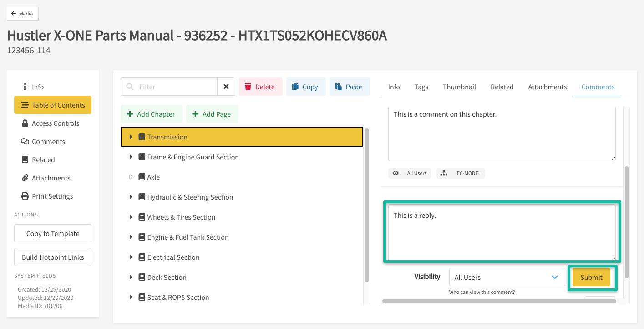Screen dimensions: 644x329
Task: Click the Add Page plus button
Action: pyautogui.click(x=212, y=114)
